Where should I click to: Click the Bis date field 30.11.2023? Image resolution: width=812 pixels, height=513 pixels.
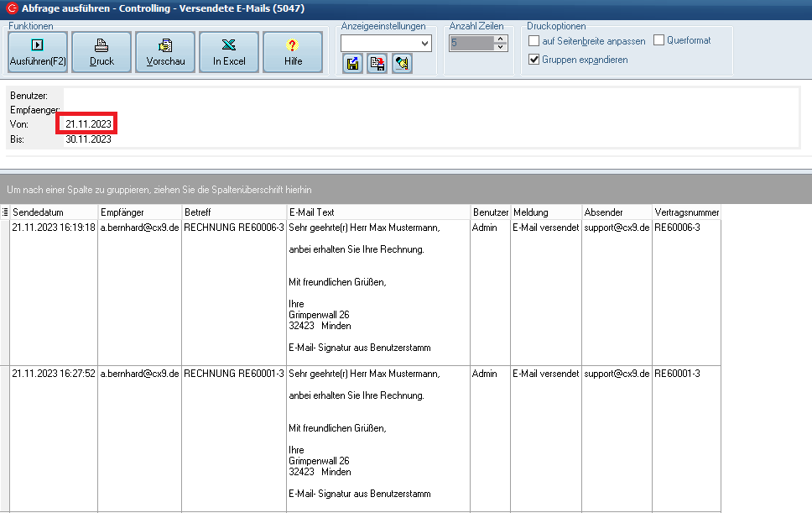88,139
